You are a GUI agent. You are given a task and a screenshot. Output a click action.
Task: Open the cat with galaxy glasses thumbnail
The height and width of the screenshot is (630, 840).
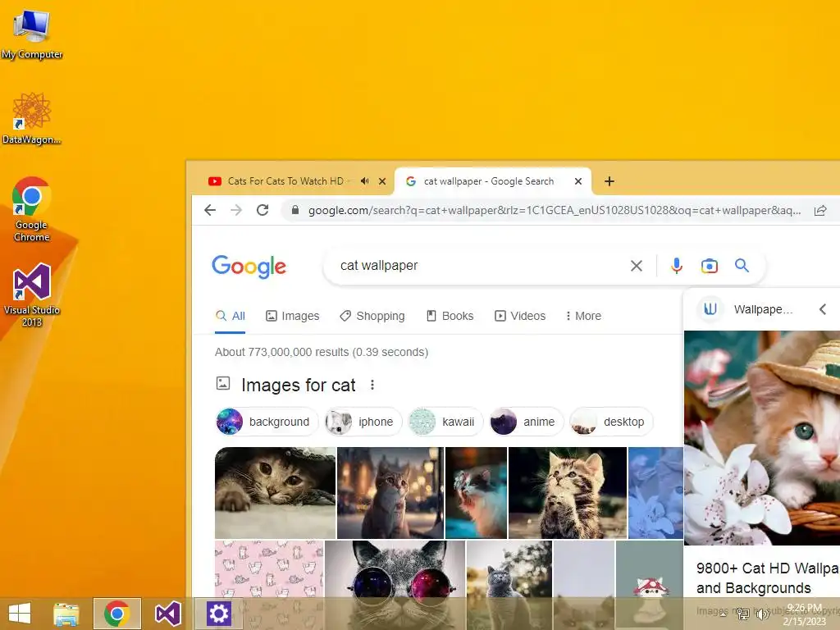[395, 569]
